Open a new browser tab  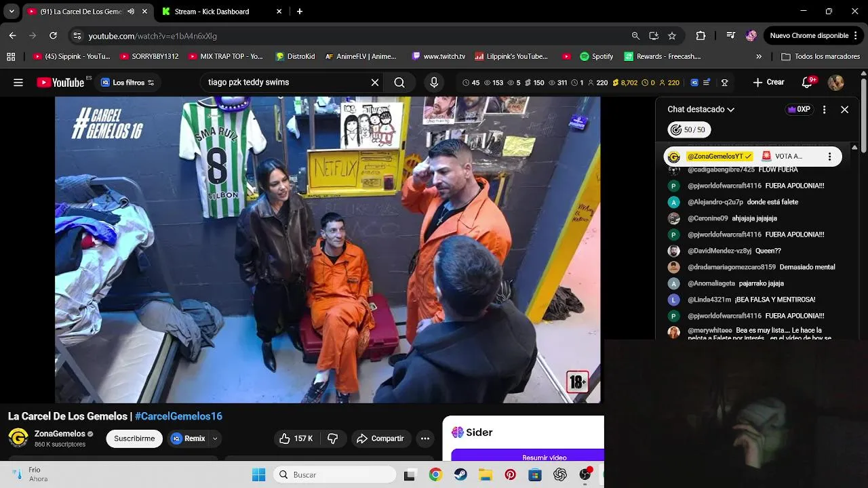pyautogui.click(x=300, y=12)
